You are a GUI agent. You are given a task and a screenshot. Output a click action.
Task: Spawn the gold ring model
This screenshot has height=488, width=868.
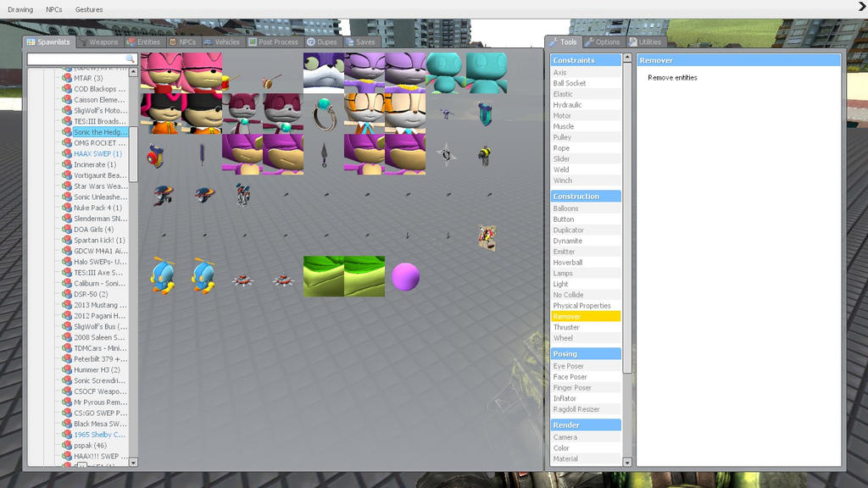point(324,114)
